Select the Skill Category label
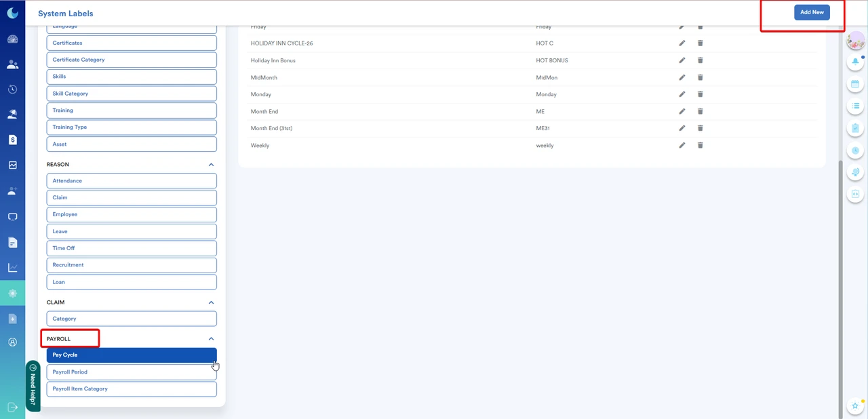Viewport: 868px width, 419px height. coord(132,94)
